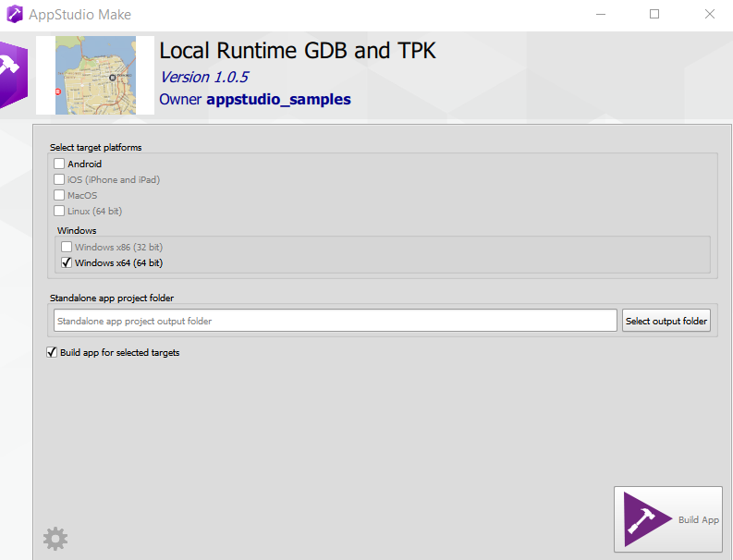Screen dimensions: 733x560
Task: Click the settings gear icon
Action: [x=55, y=539]
